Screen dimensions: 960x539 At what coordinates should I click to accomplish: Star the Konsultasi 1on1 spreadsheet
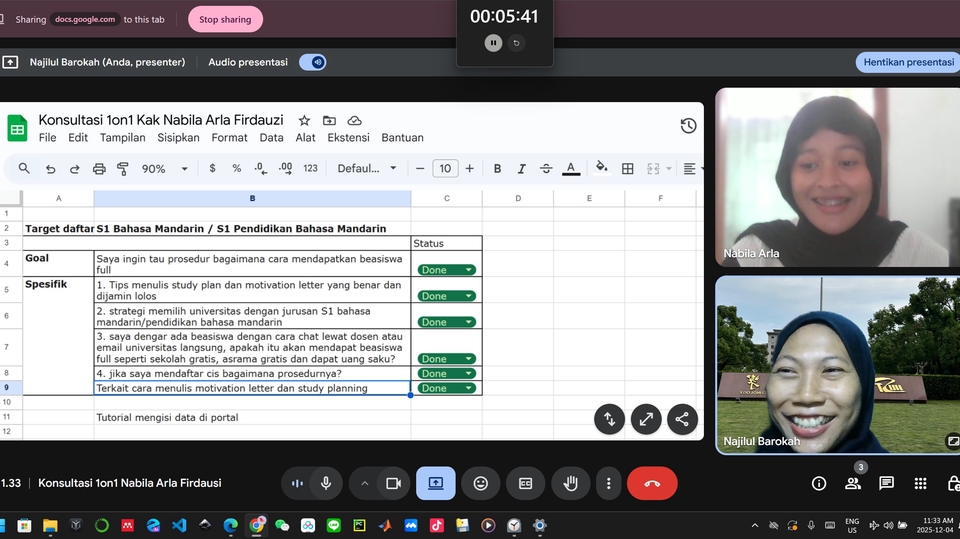pyautogui.click(x=305, y=121)
